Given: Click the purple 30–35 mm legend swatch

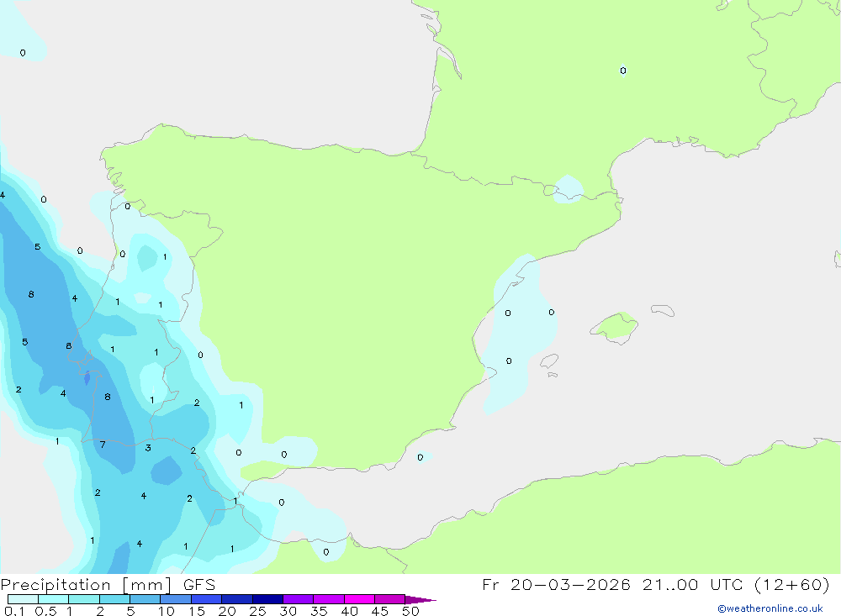Looking at the screenshot, I should pos(299,599).
